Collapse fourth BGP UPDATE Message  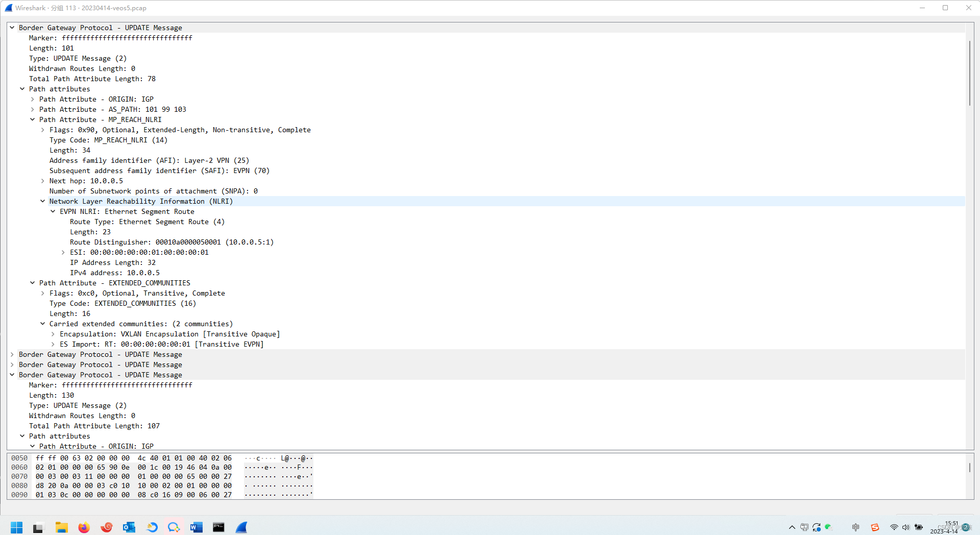[12, 375]
